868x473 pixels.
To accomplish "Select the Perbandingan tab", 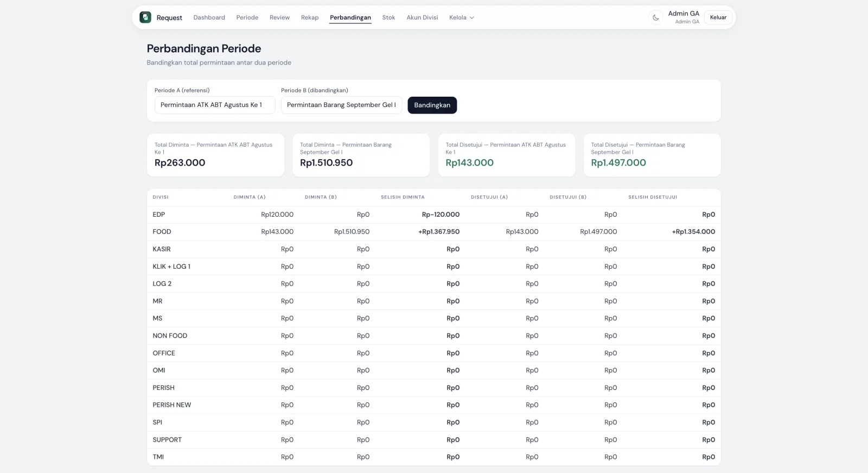I will 350,17.
